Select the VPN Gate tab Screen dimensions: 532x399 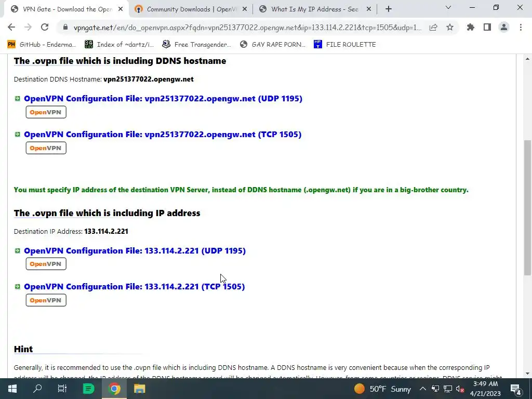(67, 9)
